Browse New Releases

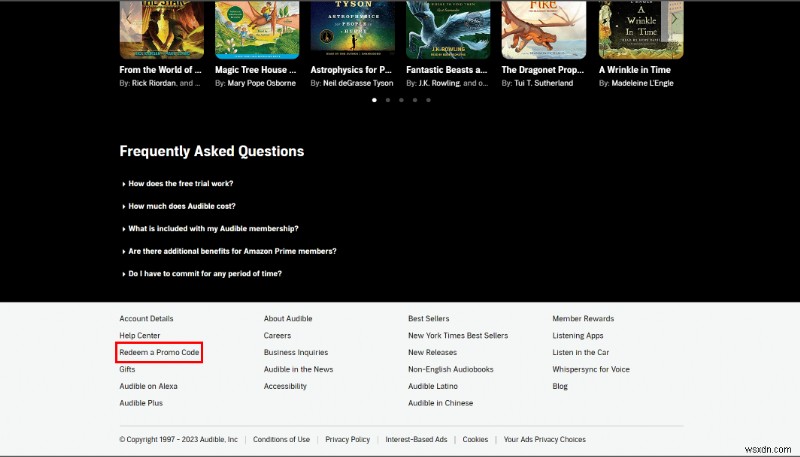coord(433,352)
